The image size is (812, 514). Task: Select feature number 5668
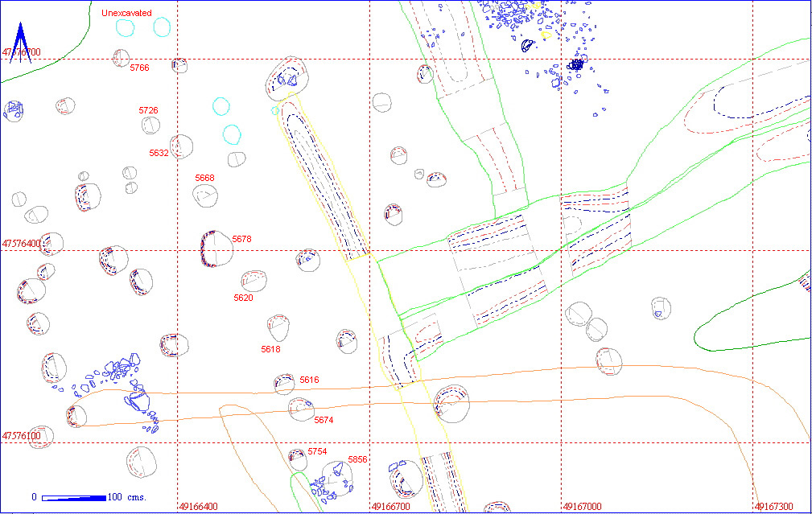coord(204,178)
